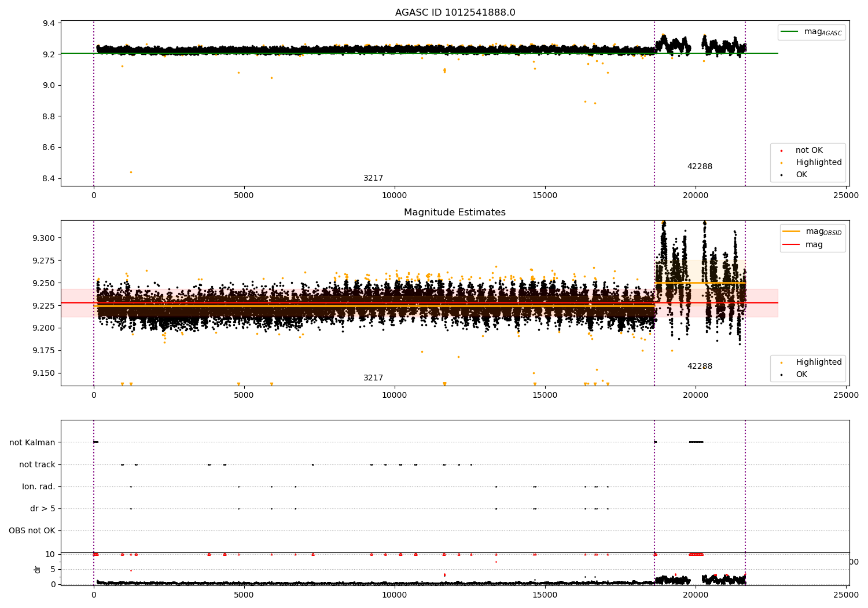Viewport: 868px width, 608px height.
Task: Click the green mag AGASC legend line
Action: [790, 32]
